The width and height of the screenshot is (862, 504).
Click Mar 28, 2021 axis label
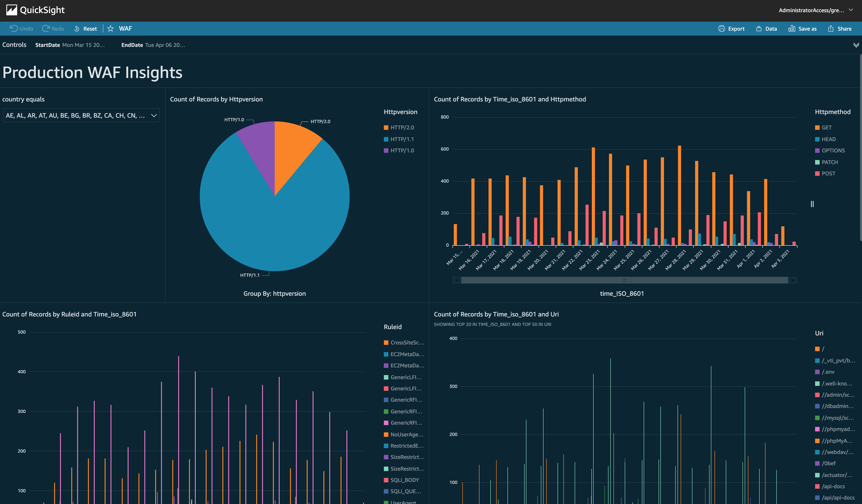[675, 260]
